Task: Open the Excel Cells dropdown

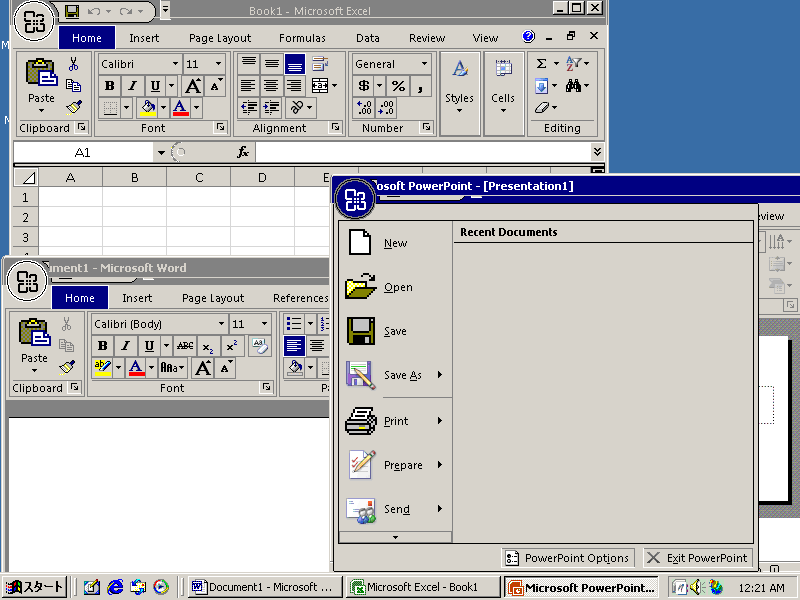Action: point(503,93)
